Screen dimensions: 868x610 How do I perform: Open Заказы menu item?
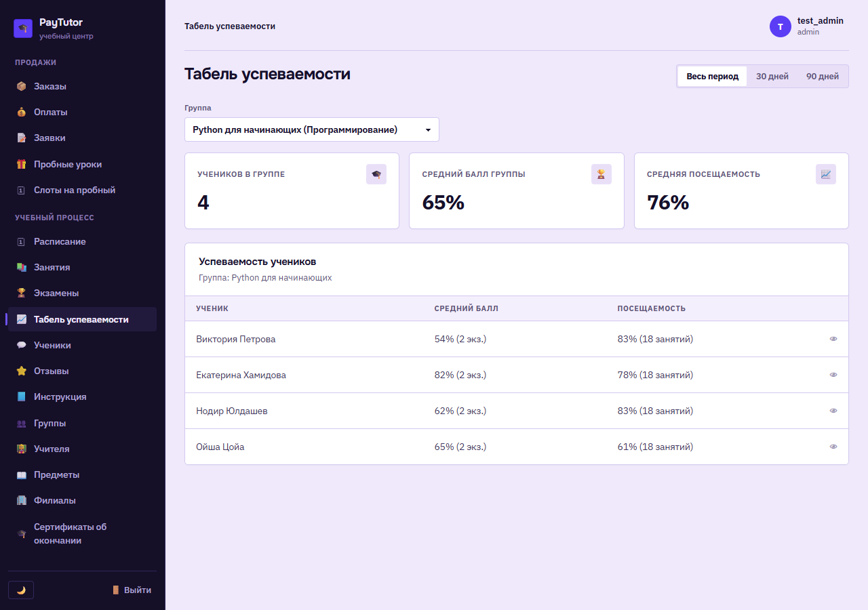point(82,86)
